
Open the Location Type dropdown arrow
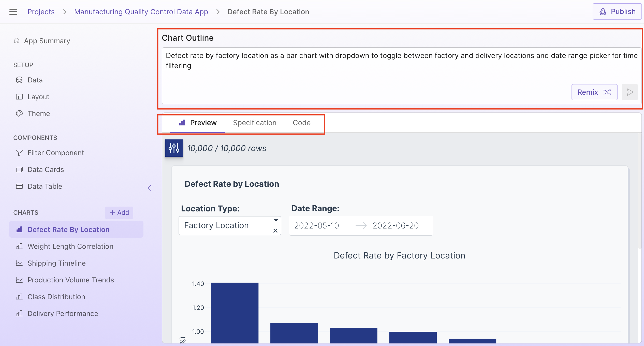tap(276, 220)
